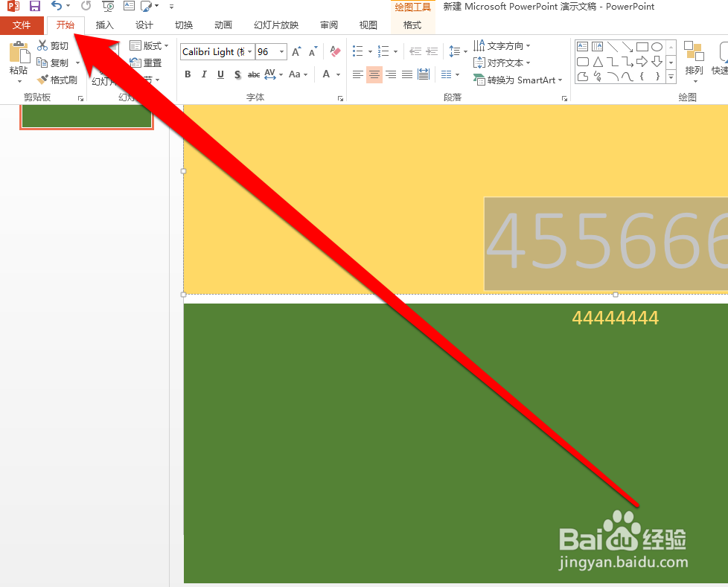Viewport: 728px width, 587px height.
Task: Increase font size with large A
Action: pyautogui.click(x=296, y=51)
